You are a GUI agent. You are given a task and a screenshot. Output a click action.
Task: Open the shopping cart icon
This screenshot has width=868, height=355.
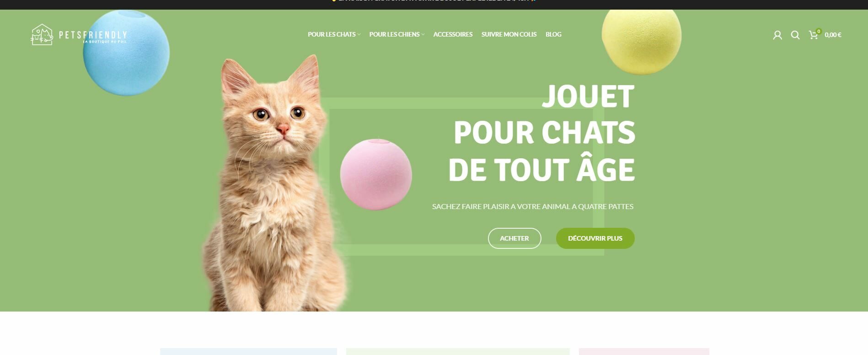point(813,35)
